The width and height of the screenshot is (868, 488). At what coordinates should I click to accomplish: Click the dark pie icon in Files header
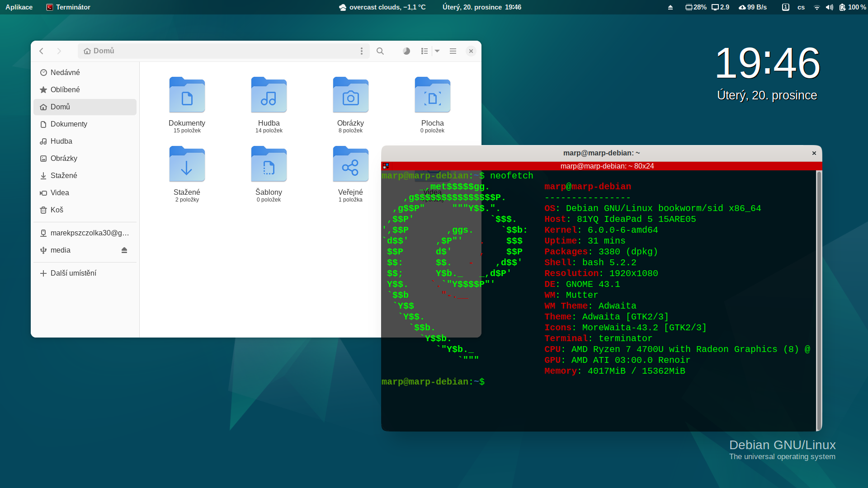(x=406, y=51)
